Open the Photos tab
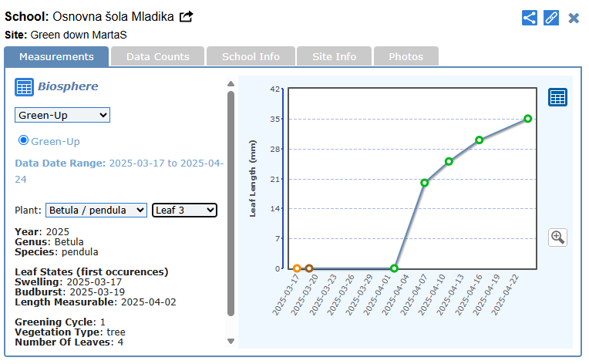The image size is (589, 364). (x=406, y=56)
